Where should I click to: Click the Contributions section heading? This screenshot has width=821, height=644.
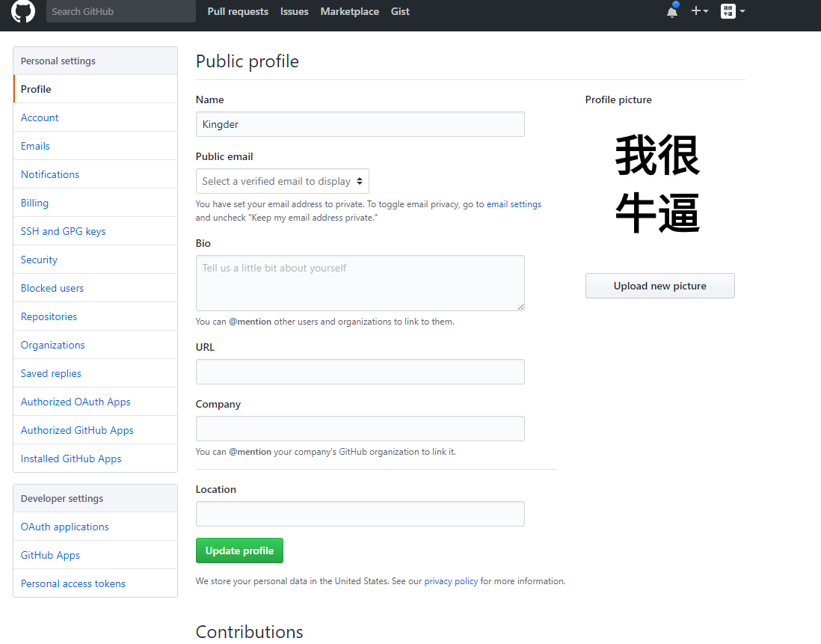pos(249,632)
